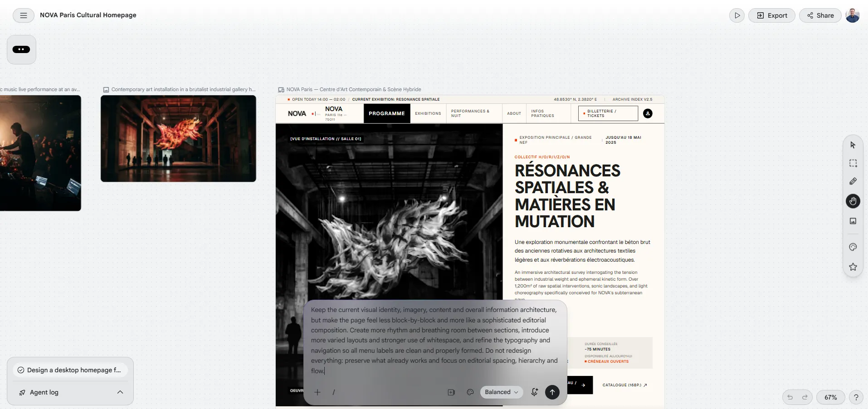Click the ABOUT nav item

tap(514, 113)
